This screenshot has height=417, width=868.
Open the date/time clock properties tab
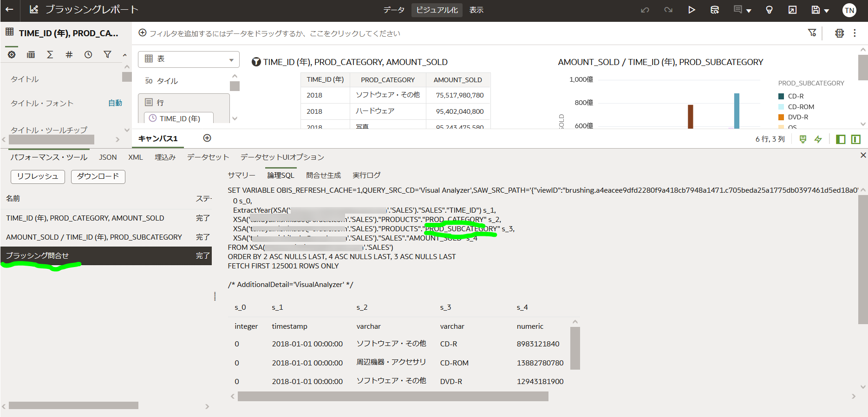[x=88, y=54]
